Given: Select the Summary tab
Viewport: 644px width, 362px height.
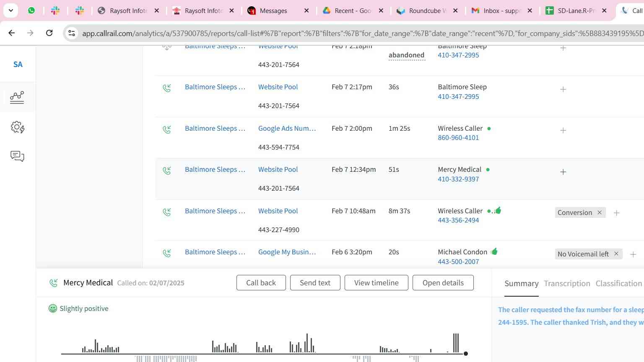Looking at the screenshot, I should click(522, 284).
